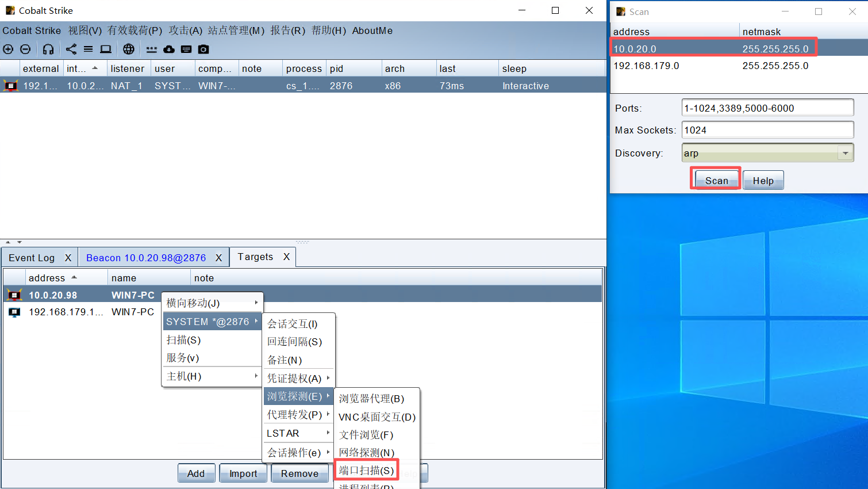Select 备注(N) menu entry
868x489 pixels.
[298, 360]
